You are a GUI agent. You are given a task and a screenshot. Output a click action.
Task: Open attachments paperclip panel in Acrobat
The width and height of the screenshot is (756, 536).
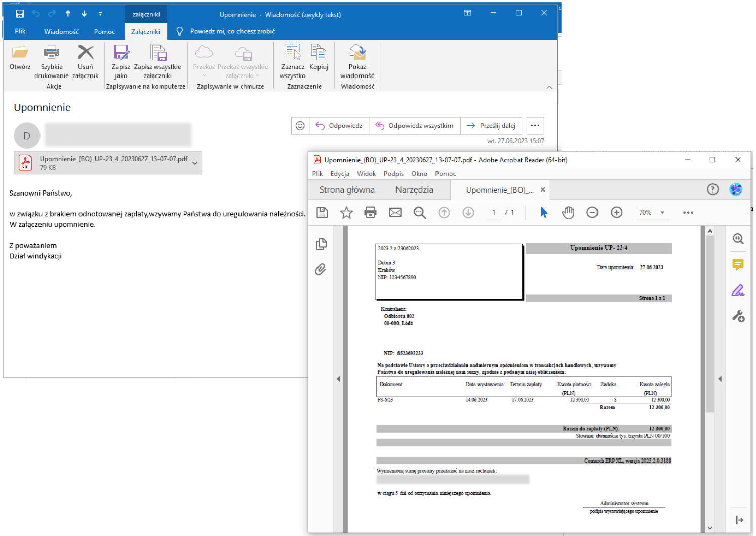coord(321,269)
